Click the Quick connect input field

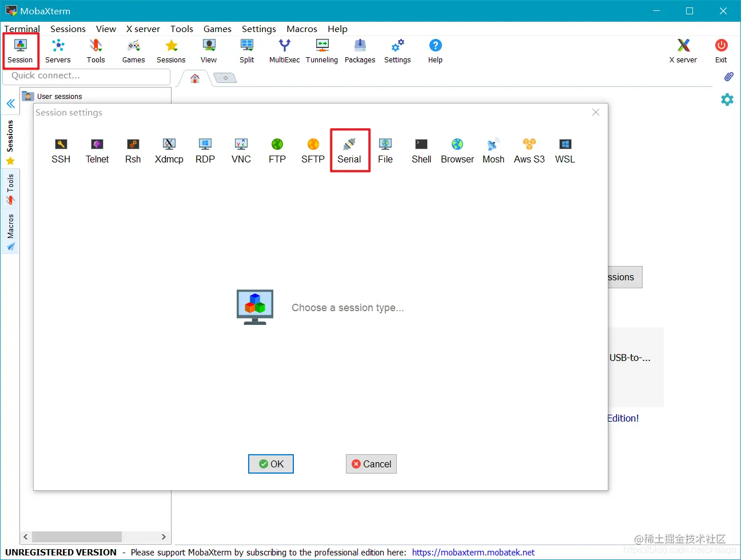click(x=87, y=76)
